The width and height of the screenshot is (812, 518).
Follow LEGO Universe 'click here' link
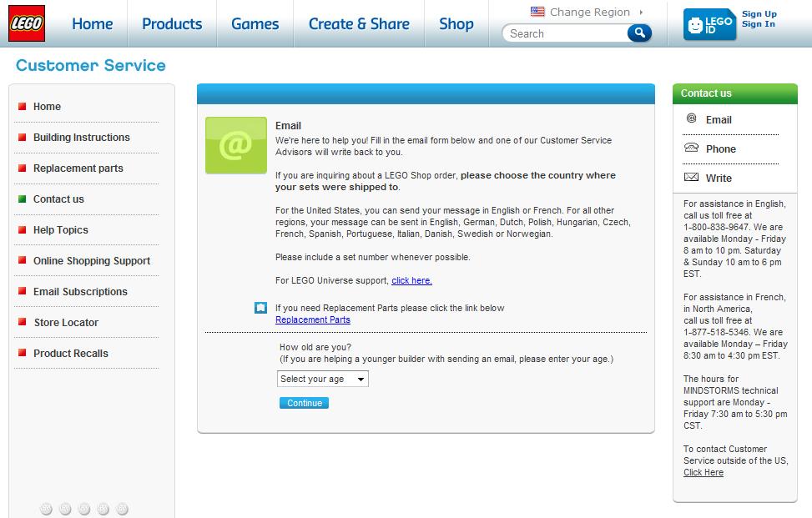411,280
